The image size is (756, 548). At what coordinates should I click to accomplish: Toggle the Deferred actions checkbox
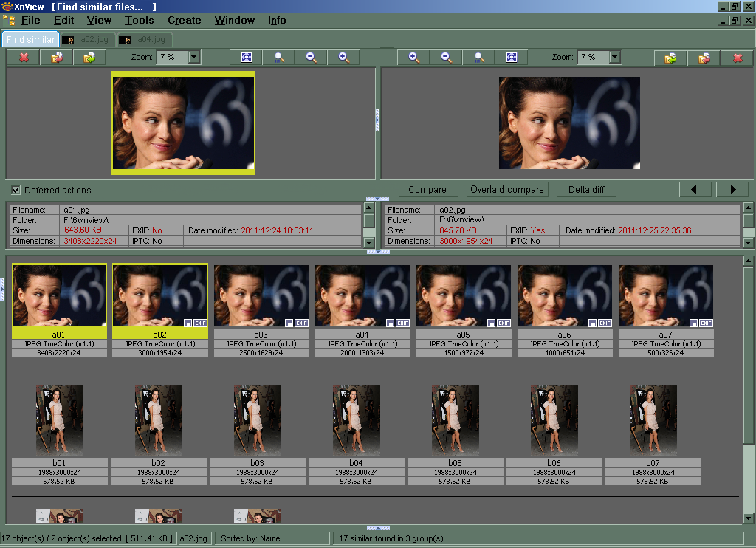(16, 190)
